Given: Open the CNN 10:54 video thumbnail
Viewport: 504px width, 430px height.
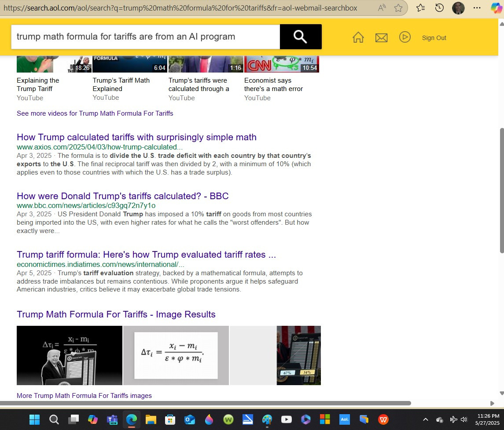Looking at the screenshot, I should click(282, 64).
